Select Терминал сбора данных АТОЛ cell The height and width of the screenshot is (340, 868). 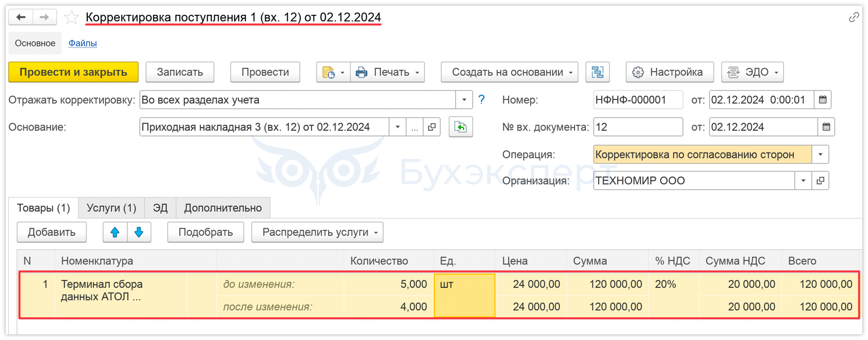(x=121, y=295)
